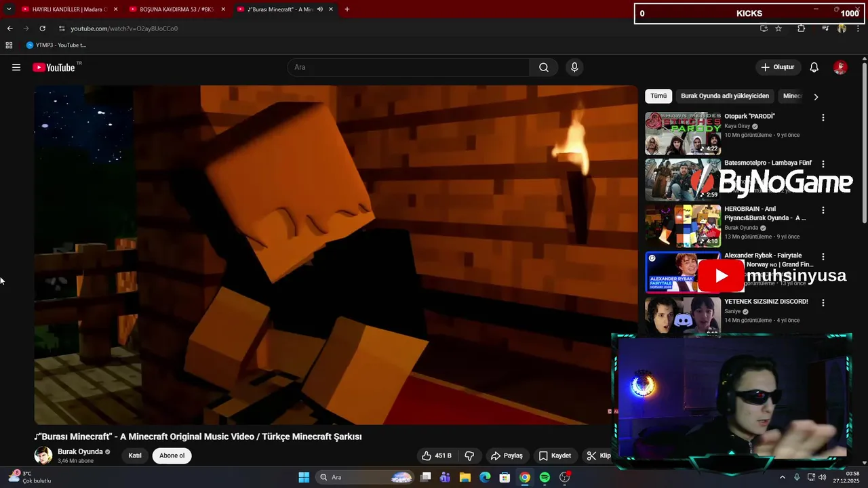Screen dimensions: 868x488
Task: Like the video showing 451 B
Action: point(437,455)
